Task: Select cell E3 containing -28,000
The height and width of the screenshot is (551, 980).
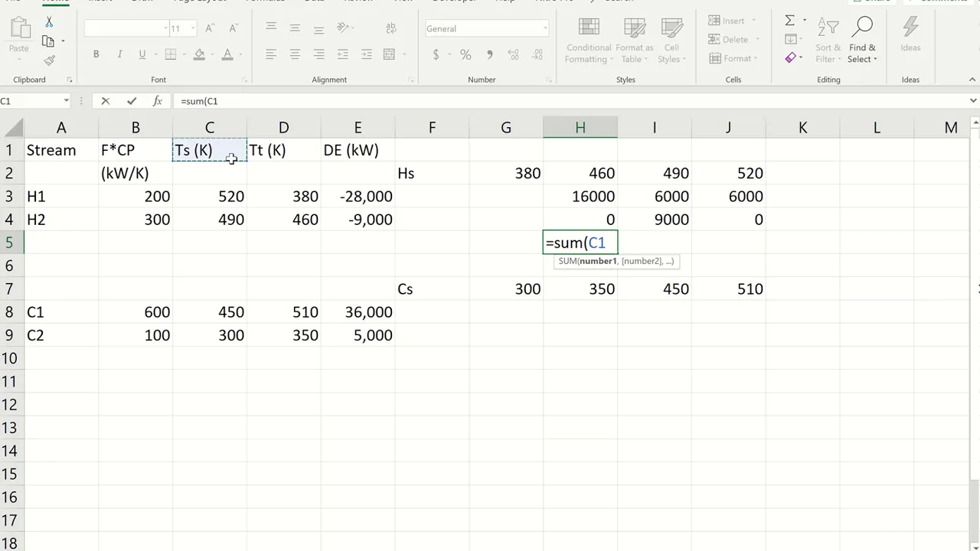Action: 358,197
